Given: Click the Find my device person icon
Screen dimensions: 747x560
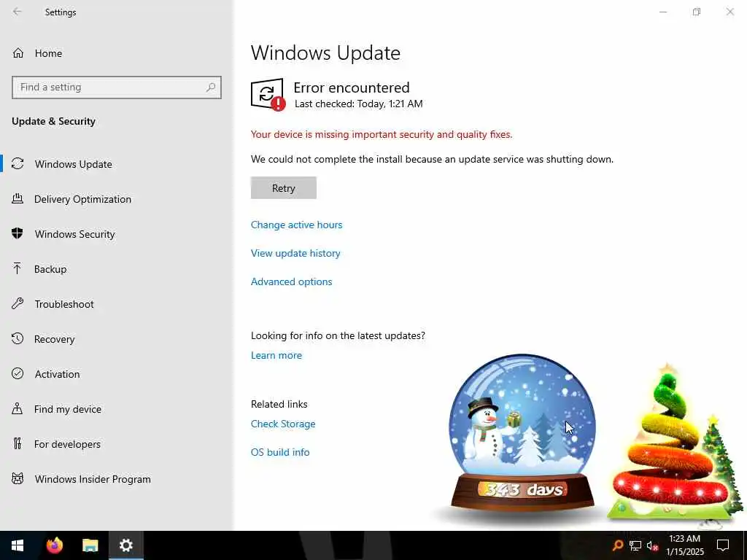Looking at the screenshot, I should coord(18,408).
